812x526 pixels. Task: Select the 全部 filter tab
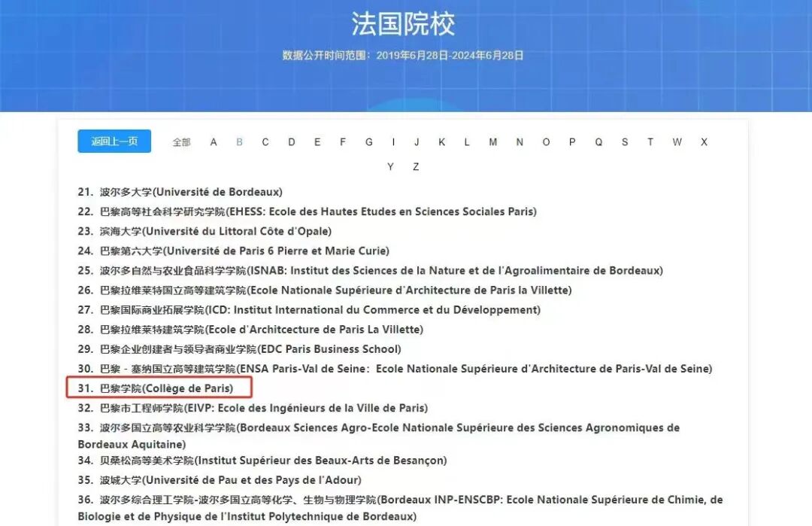pos(181,142)
